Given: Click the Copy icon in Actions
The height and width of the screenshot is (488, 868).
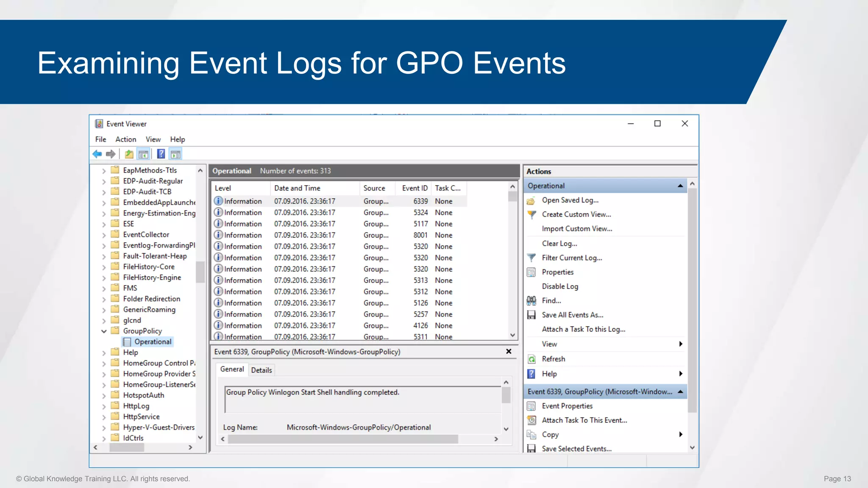Looking at the screenshot, I should coord(531,435).
